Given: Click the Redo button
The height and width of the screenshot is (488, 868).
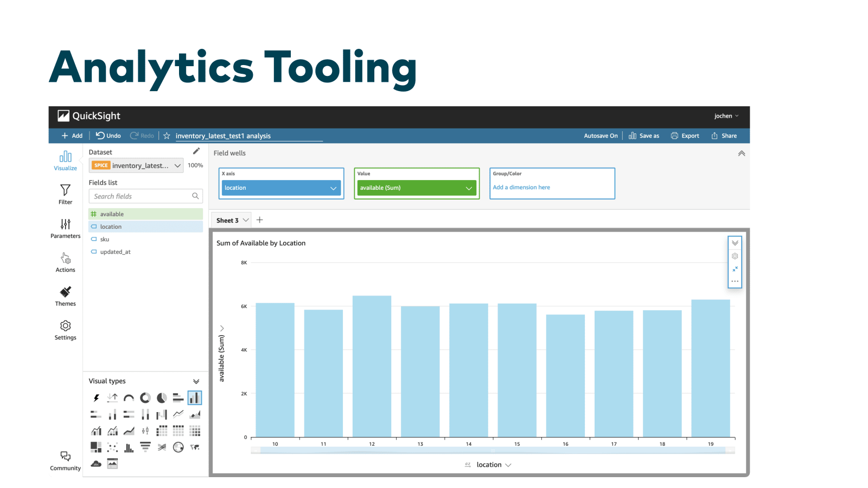Looking at the screenshot, I should pos(142,136).
